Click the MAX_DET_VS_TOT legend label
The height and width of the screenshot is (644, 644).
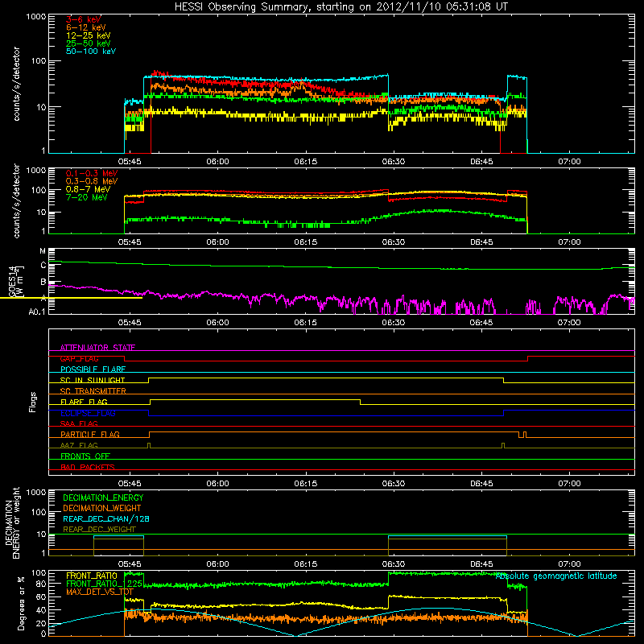tap(99, 592)
